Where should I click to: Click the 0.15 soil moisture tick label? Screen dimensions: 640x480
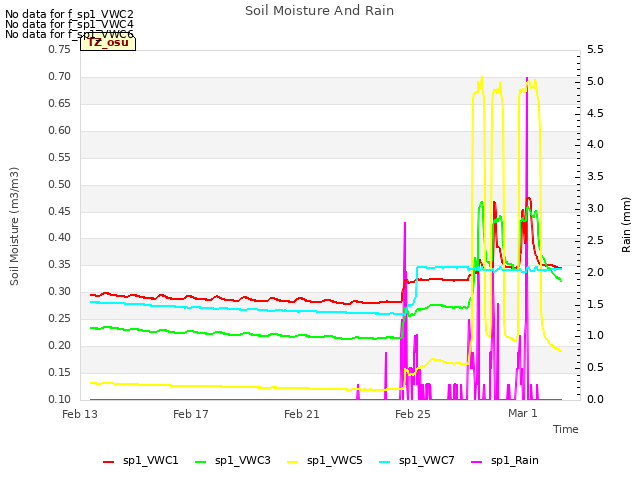tap(60, 372)
